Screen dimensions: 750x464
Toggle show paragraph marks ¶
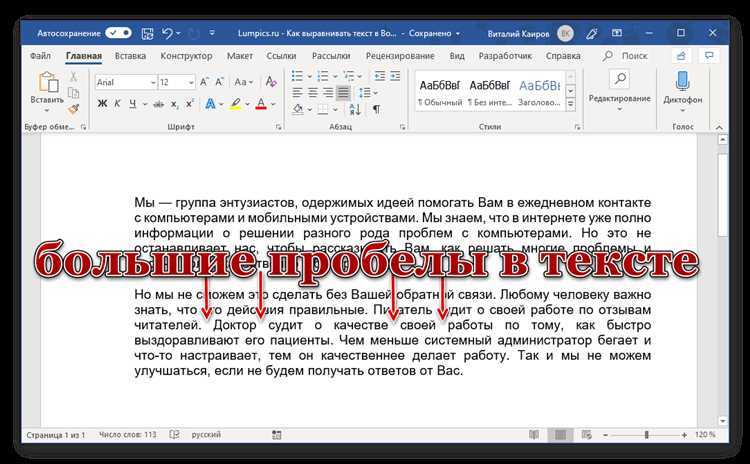pyautogui.click(x=377, y=110)
